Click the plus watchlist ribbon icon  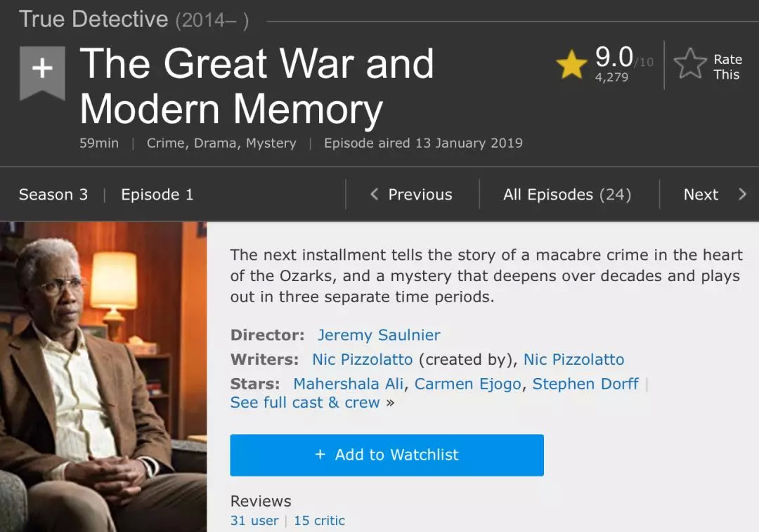coord(42,70)
